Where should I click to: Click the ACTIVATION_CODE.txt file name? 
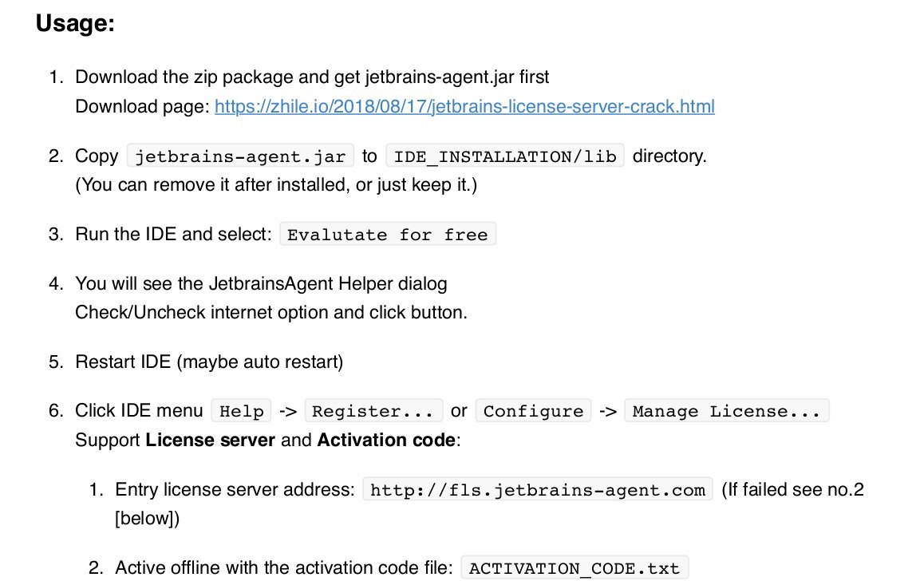pos(575,568)
